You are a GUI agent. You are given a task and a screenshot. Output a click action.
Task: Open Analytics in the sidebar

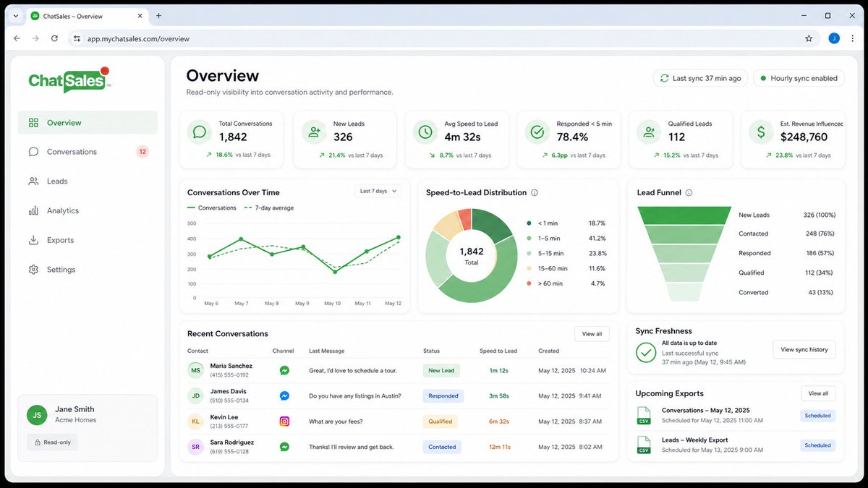pos(88,210)
